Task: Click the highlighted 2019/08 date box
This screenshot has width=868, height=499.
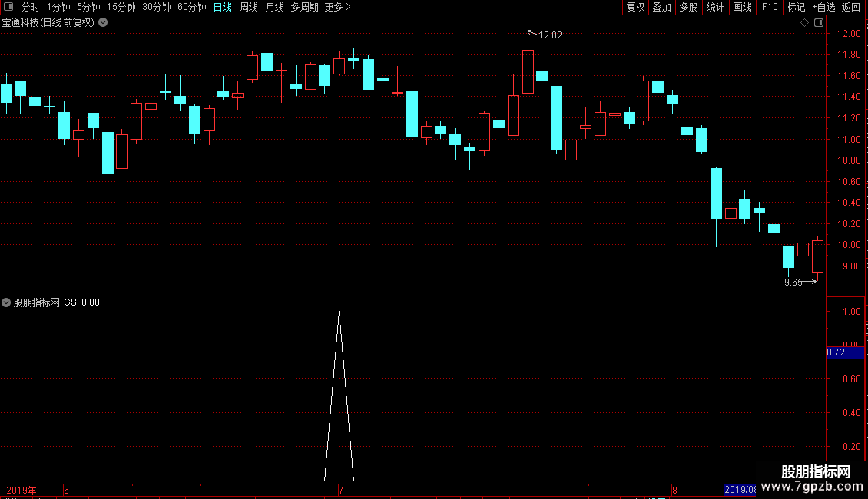Action: (x=740, y=490)
